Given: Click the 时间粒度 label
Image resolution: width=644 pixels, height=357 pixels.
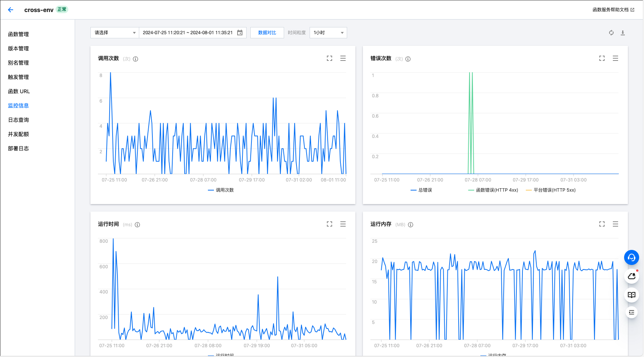Looking at the screenshot, I should click(x=297, y=33).
